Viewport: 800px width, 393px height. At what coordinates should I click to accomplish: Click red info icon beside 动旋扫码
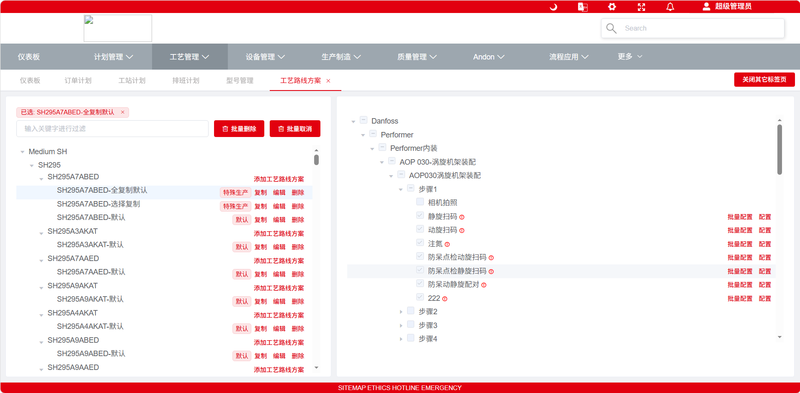[462, 231]
